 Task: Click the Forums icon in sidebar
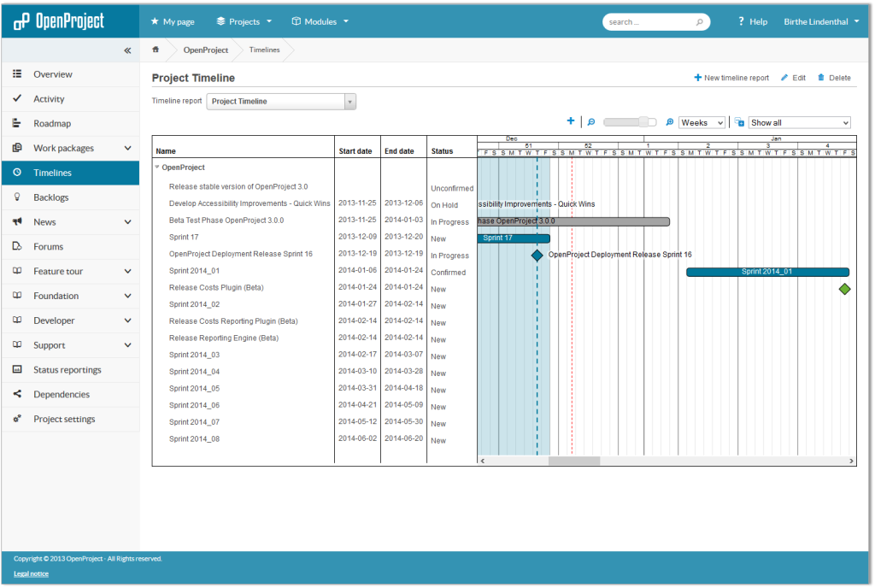[17, 246]
